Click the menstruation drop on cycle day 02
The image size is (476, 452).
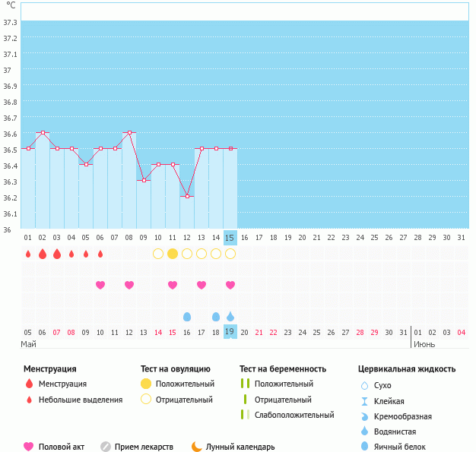pyautogui.click(x=43, y=253)
